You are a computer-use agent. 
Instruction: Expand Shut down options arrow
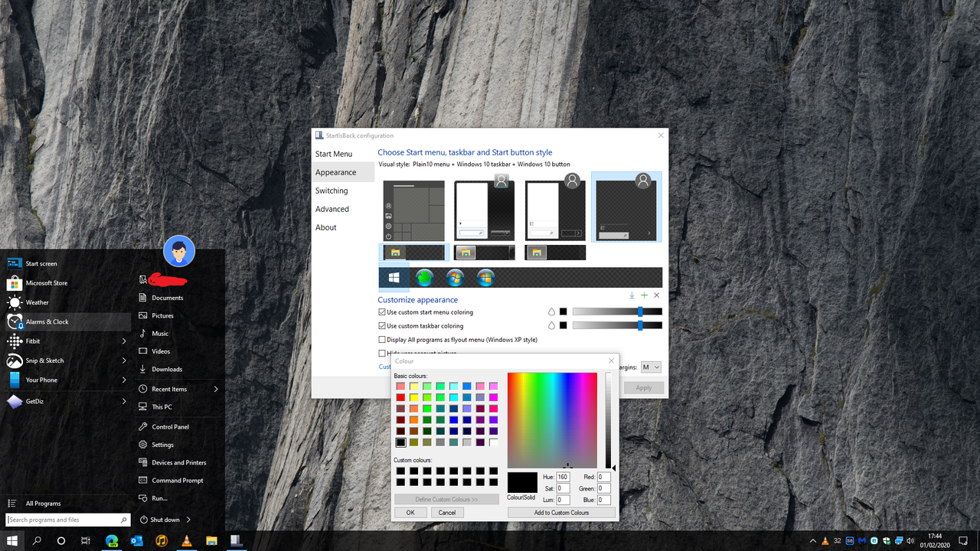pos(188,520)
